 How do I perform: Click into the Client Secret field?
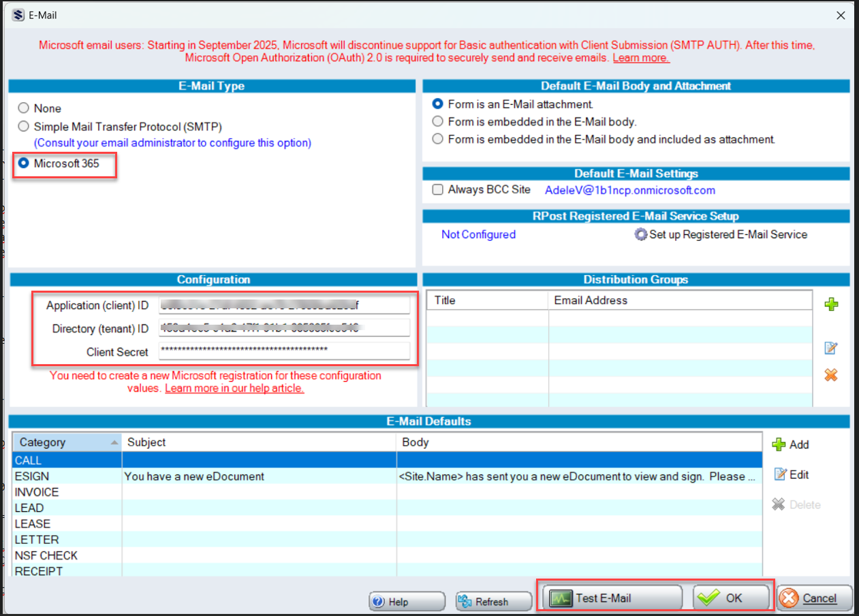pyautogui.click(x=284, y=351)
